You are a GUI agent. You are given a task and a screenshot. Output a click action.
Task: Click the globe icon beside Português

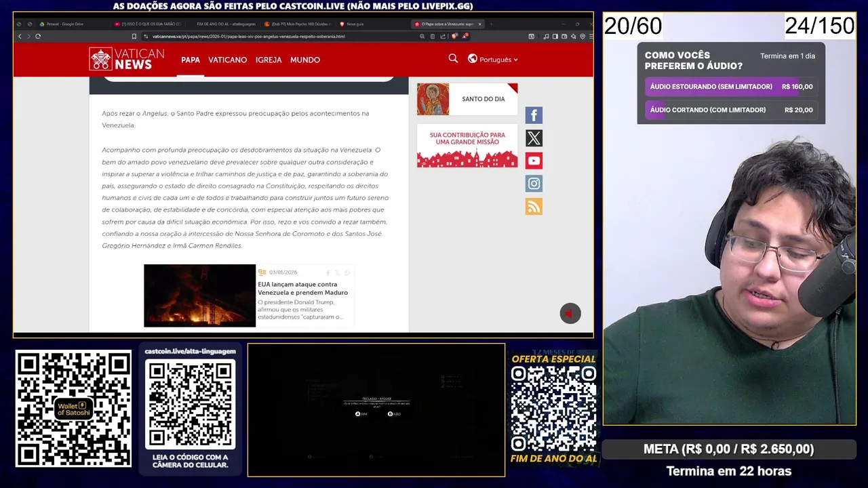473,59
